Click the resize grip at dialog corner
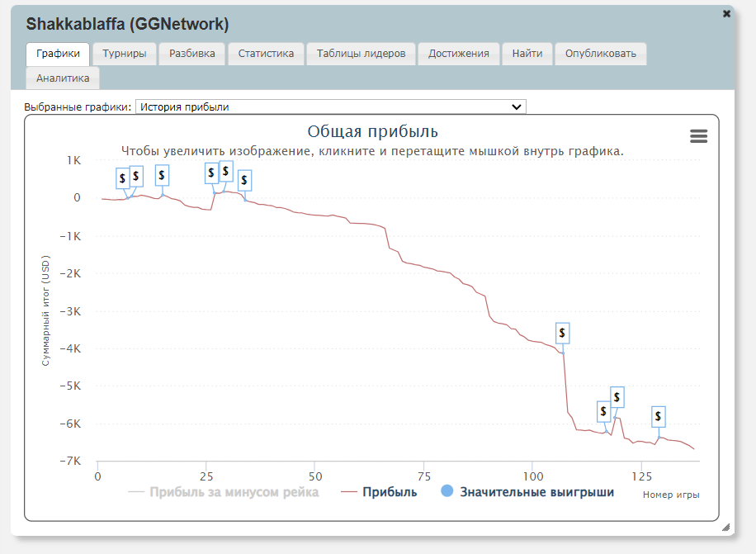 (x=725, y=527)
